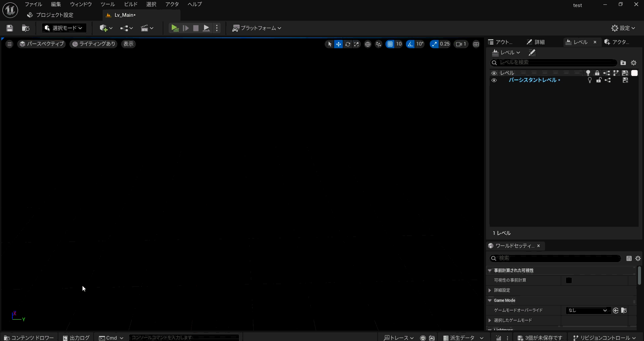Activate the scale gizmo tool

point(357,44)
